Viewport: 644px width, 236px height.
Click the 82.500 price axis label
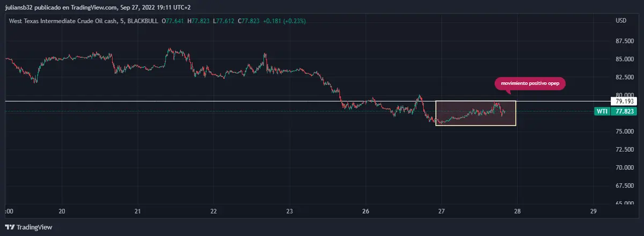(624, 77)
